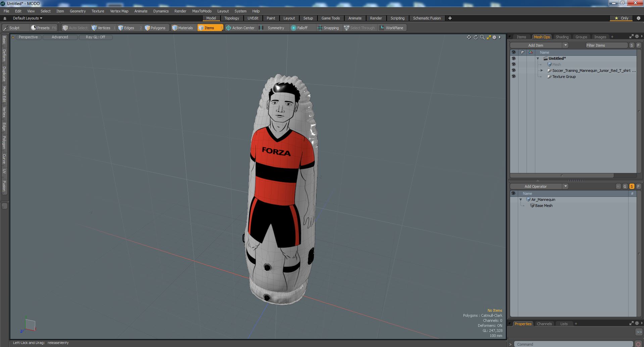Collapse Air_Mannequin operator
644x347 pixels.
tap(521, 200)
